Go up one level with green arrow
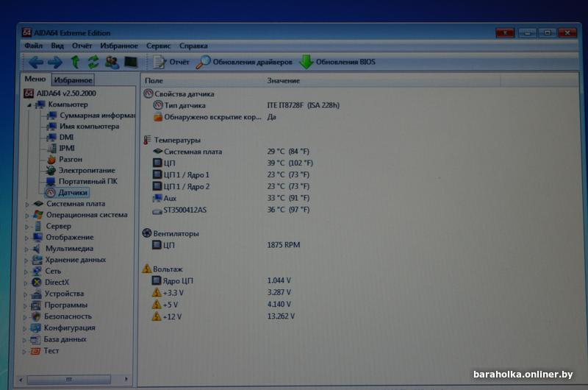Viewport: 588px width, 390px height. pyautogui.click(x=75, y=62)
